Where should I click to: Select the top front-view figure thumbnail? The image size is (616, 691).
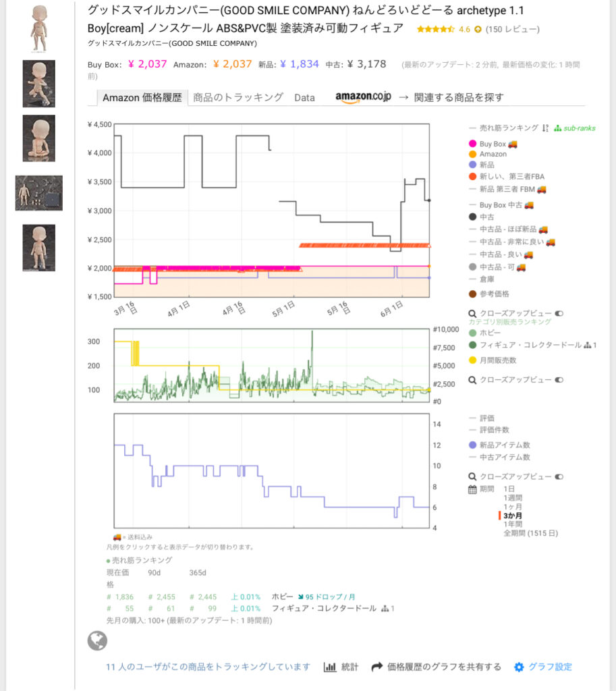click(38, 28)
